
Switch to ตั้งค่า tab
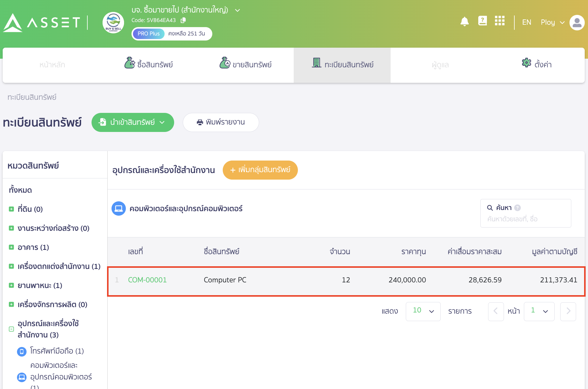pos(536,64)
